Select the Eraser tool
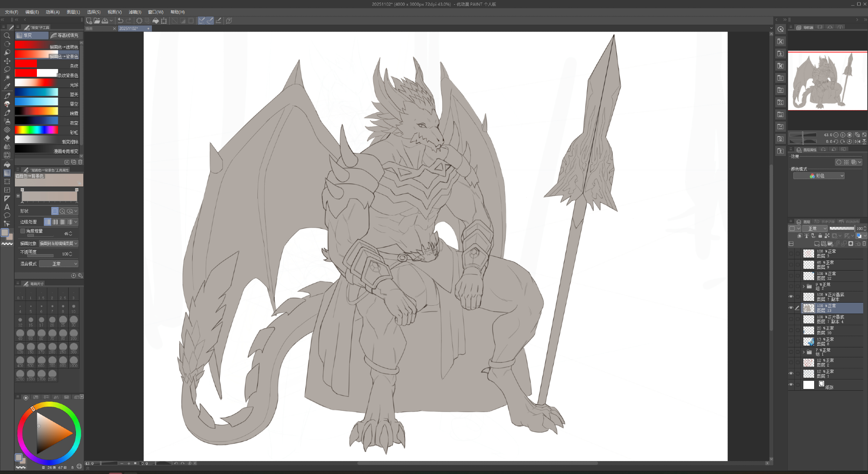This screenshot has height=474, width=868. [7, 138]
